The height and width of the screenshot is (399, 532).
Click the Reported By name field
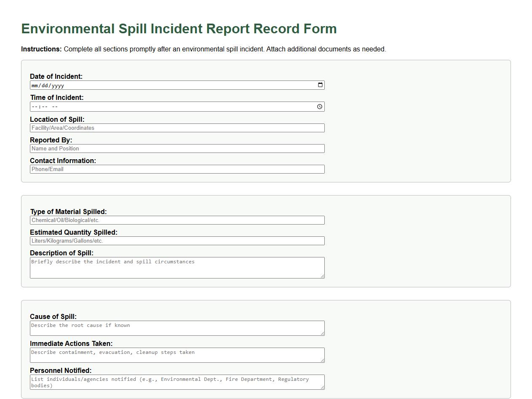click(177, 148)
